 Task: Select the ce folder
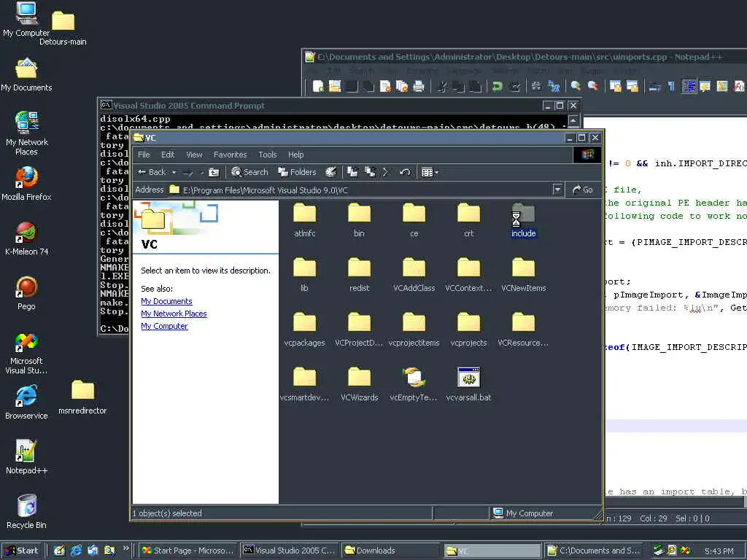(414, 219)
